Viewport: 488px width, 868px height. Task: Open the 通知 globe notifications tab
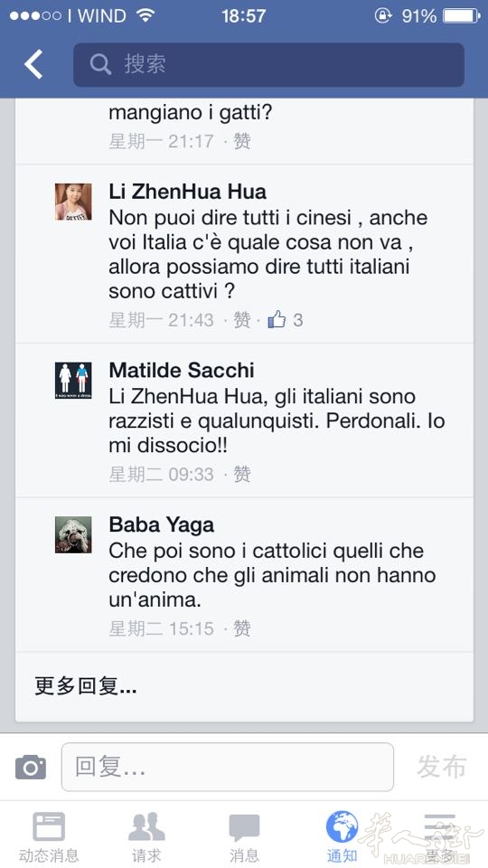point(342,837)
